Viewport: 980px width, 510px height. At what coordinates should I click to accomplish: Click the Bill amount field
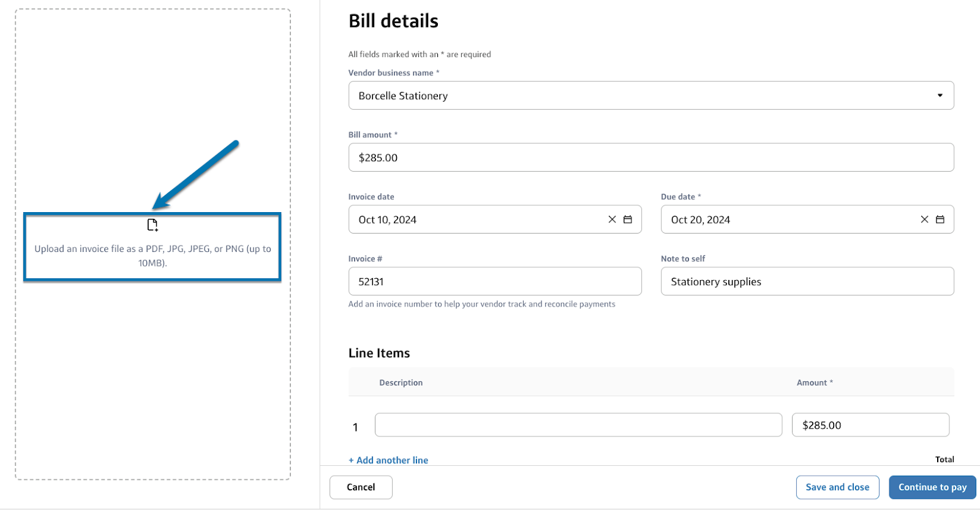click(x=650, y=158)
